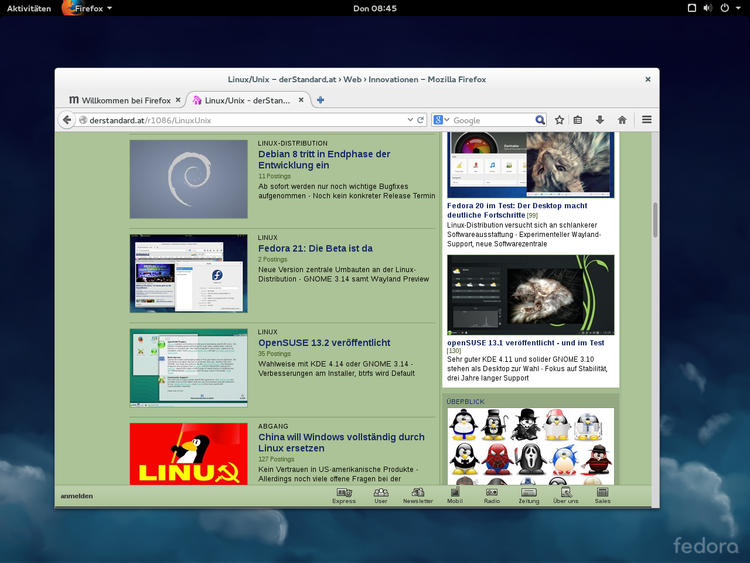
Task: Open the bookmarks list icon
Action: 578,120
